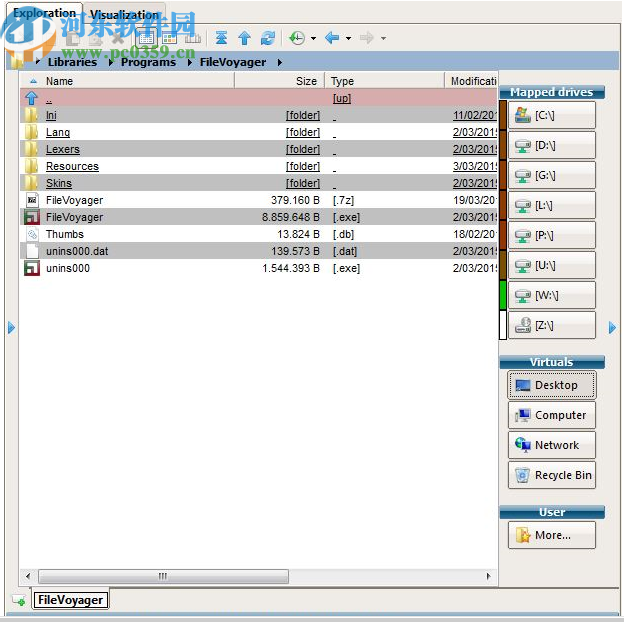Collapse the Mapped drives section header

point(552,92)
